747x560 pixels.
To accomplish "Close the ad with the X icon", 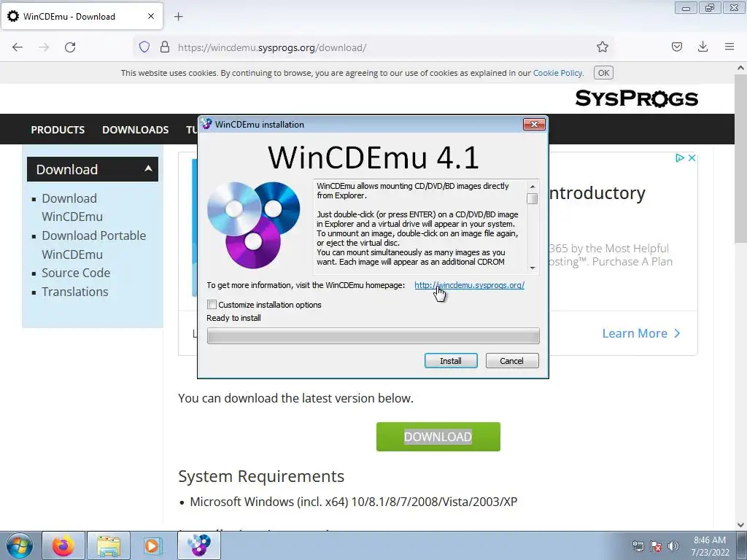I will point(692,157).
